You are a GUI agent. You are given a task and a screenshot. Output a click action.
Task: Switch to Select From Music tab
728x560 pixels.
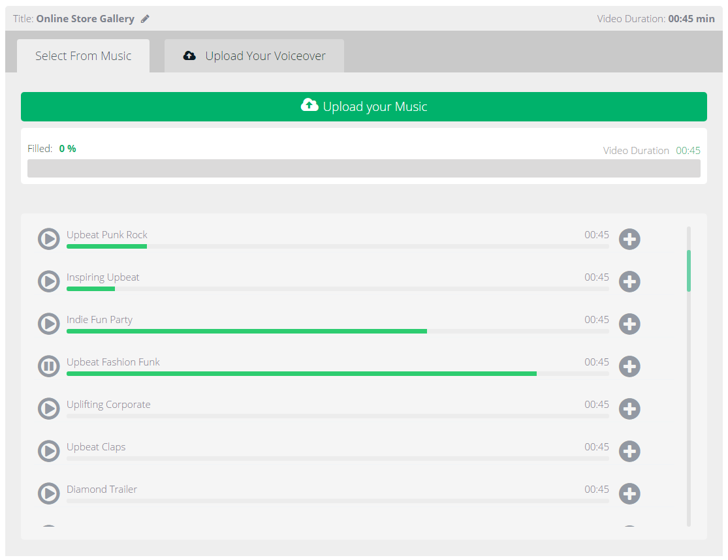coord(83,55)
